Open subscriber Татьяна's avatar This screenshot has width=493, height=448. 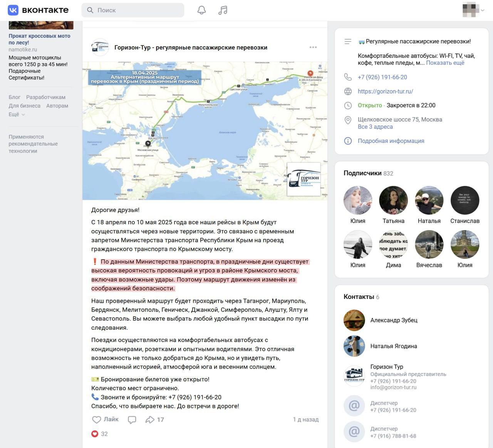(393, 200)
